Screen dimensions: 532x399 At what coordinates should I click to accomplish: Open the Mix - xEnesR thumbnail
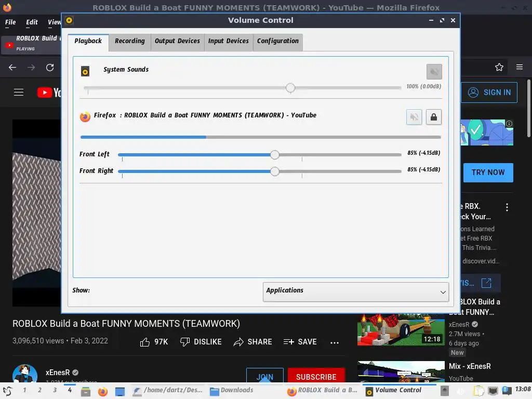pyautogui.click(x=401, y=372)
